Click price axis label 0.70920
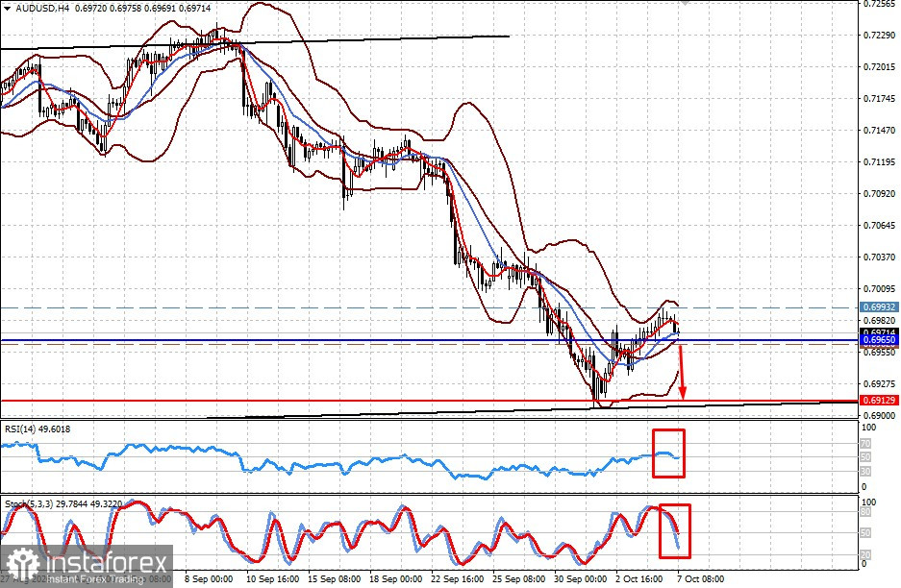 click(x=879, y=193)
